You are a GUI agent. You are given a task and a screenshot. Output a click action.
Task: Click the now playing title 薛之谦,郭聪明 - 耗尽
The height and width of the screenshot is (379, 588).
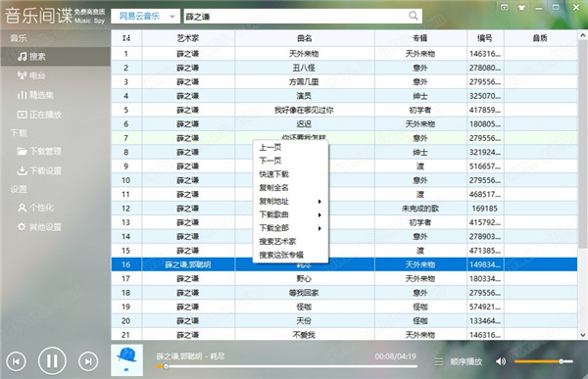pos(190,356)
